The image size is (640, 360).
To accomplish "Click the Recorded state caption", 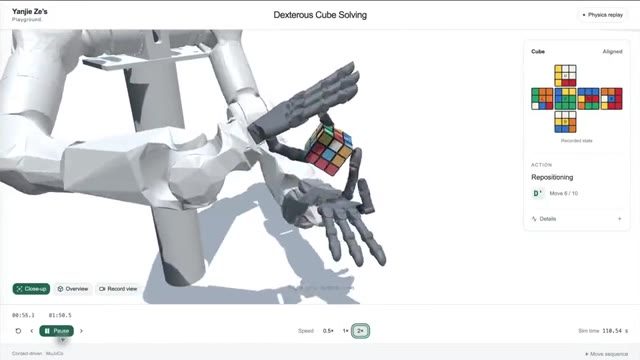I will click(x=576, y=141).
